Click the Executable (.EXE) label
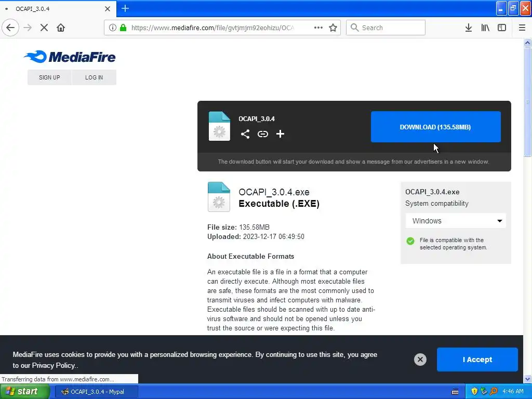This screenshot has height=399, width=532. (279, 204)
